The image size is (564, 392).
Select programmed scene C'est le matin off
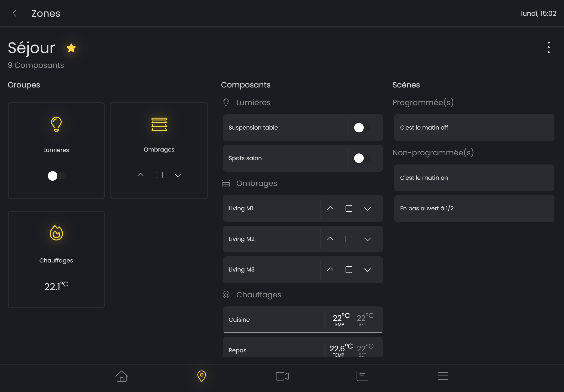pos(474,128)
